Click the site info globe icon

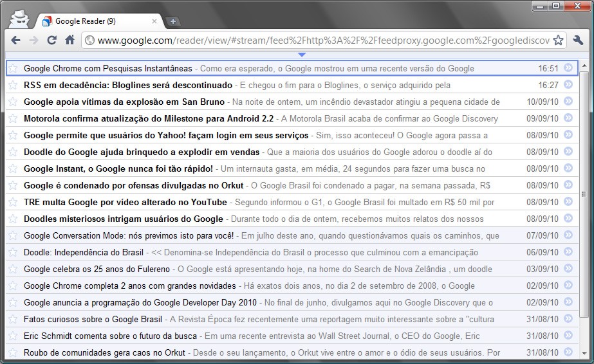90,40
